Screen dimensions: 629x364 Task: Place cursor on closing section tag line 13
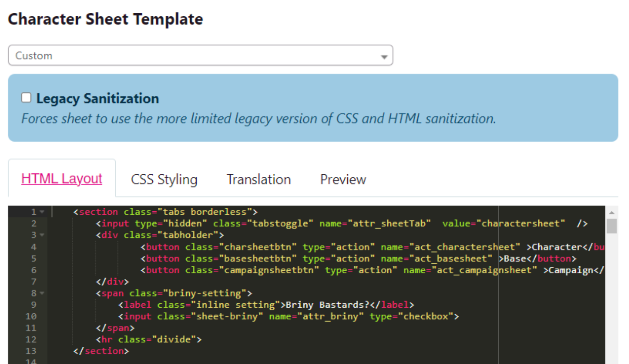coord(101,351)
